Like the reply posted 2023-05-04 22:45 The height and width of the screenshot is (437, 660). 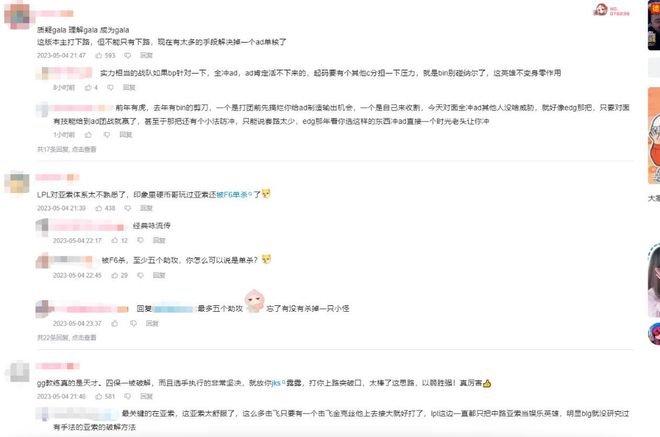pos(120,275)
